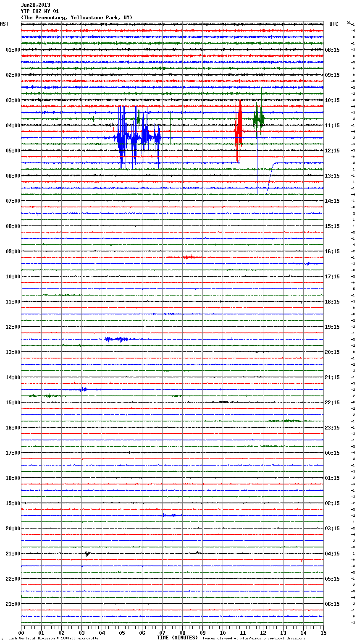Screen dimensions: 357x644
Task: Click minute tick 15 on bottom axis
Action: 323,633
